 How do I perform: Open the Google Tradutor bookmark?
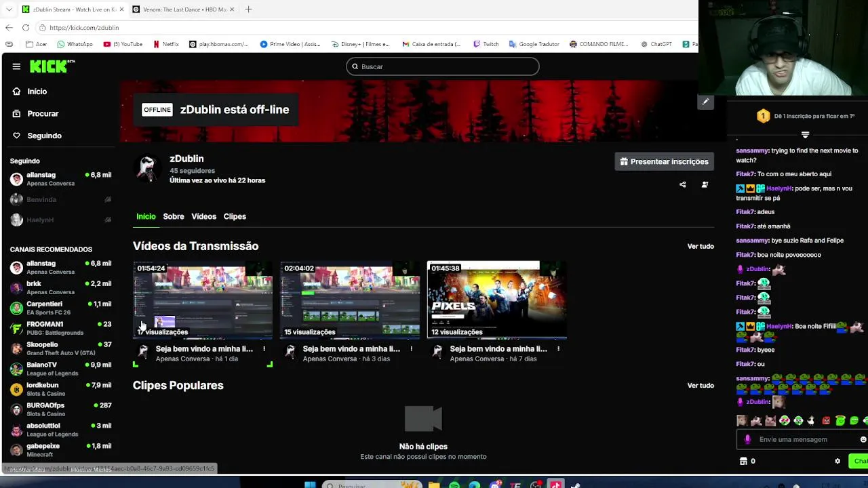tap(534, 44)
